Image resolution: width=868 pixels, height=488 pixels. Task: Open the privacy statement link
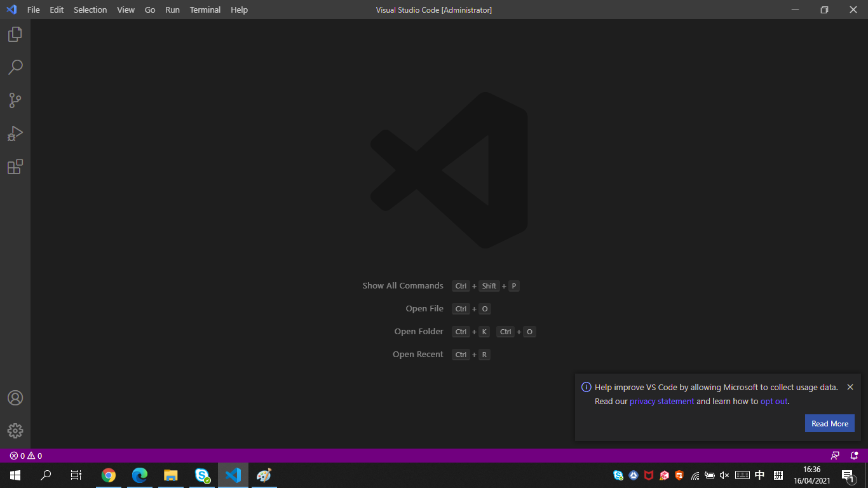point(661,401)
